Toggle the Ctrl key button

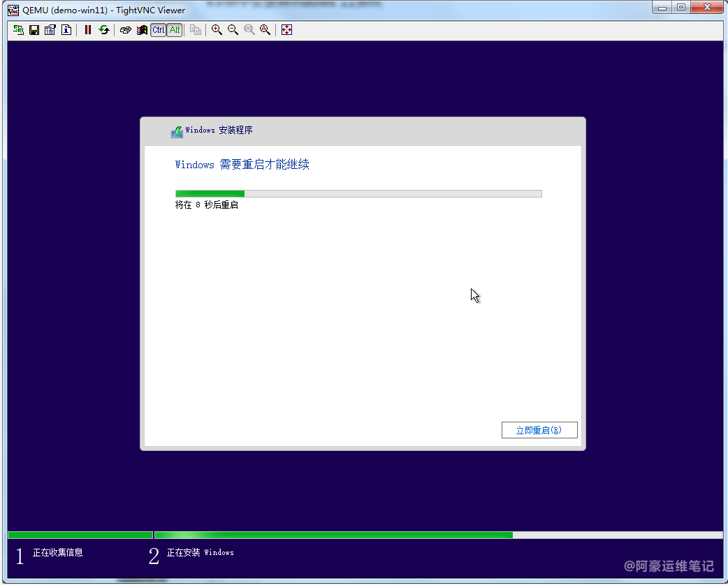point(159,30)
